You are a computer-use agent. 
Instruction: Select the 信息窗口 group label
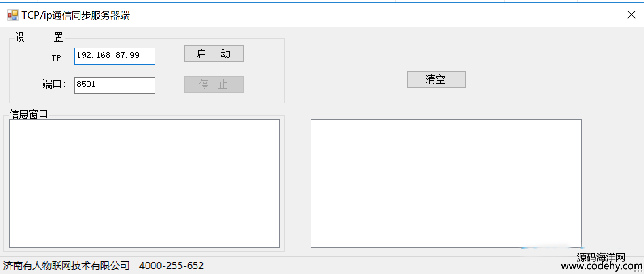click(28, 114)
